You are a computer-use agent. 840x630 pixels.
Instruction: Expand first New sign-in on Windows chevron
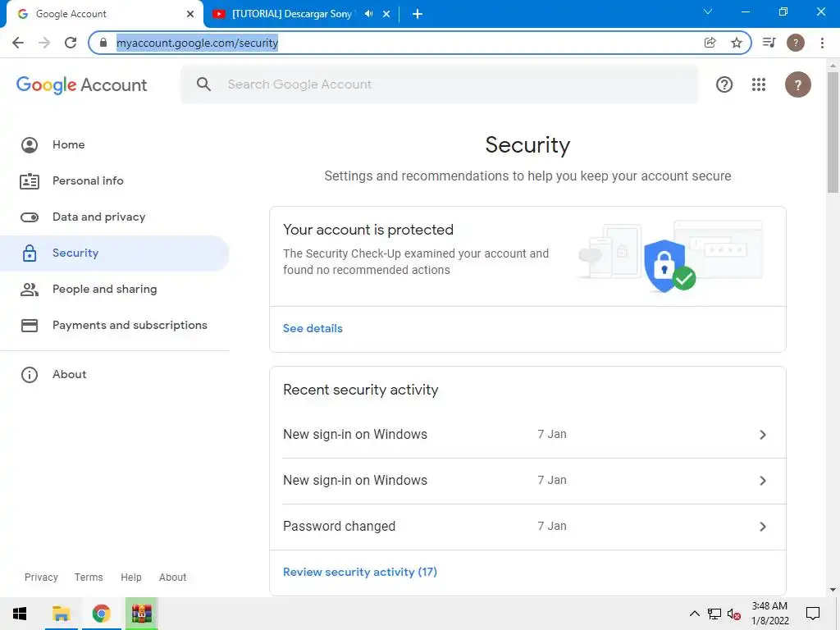[763, 435]
